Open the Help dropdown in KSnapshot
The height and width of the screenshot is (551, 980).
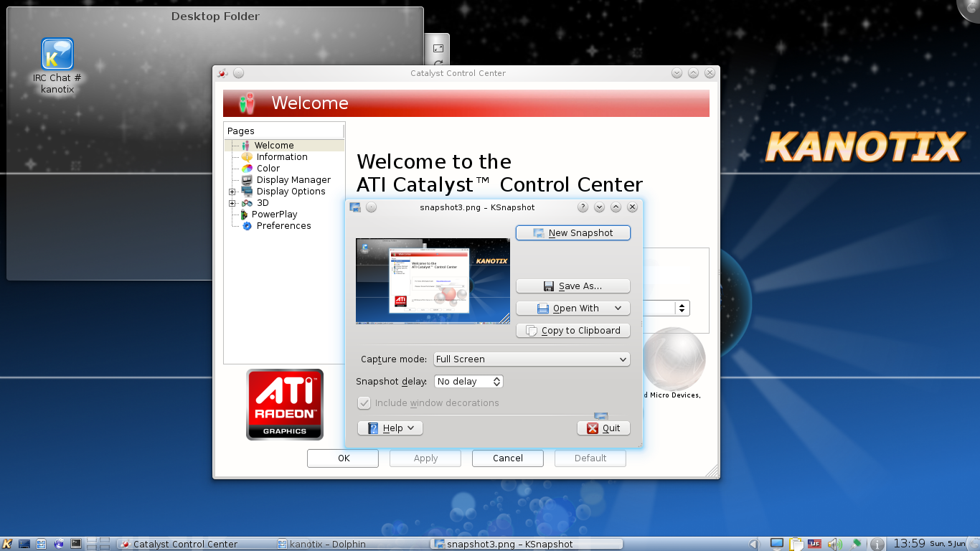coord(390,428)
